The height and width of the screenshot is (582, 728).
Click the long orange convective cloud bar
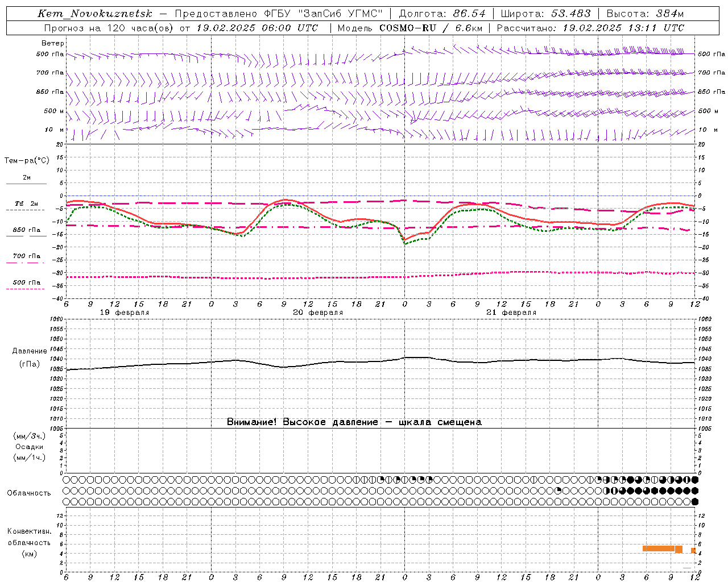tap(659, 548)
